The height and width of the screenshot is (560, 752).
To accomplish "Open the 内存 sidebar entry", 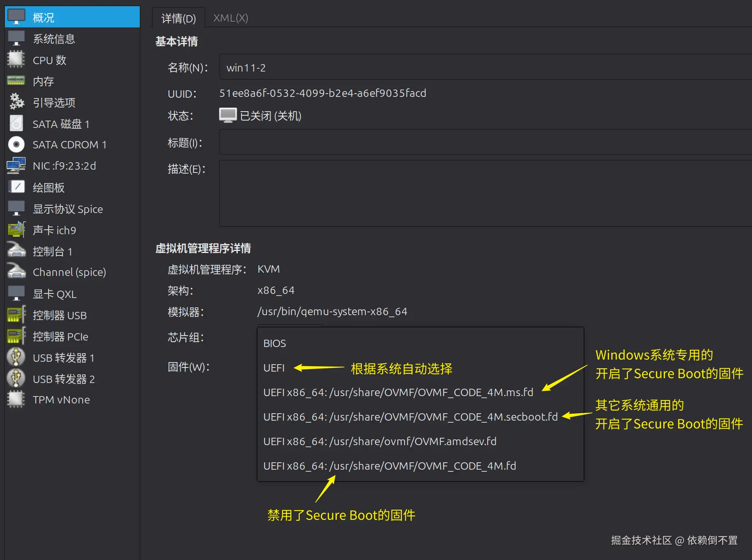I will click(x=72, y=81).
